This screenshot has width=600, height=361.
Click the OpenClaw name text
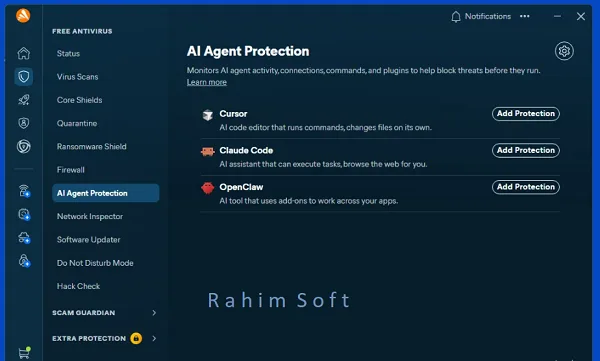(x=241, y=187)
